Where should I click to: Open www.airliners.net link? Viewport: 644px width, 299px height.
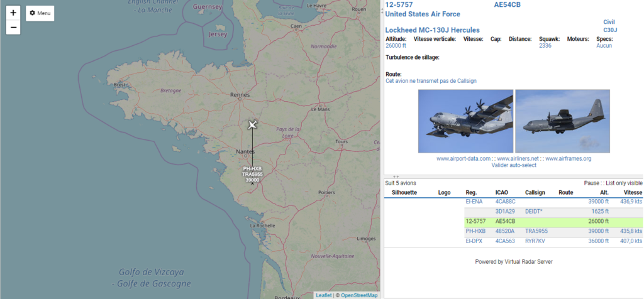pos(518,159)
